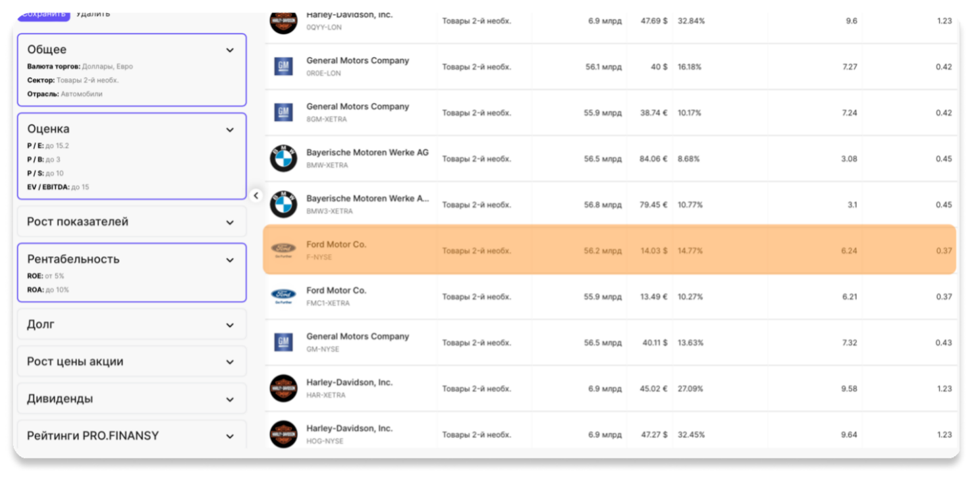Click the Harley-Davidson logo in the 0QYY-LON row
Image resolution: width=980 pixels, height=487 pixels.
click(283, 21)
